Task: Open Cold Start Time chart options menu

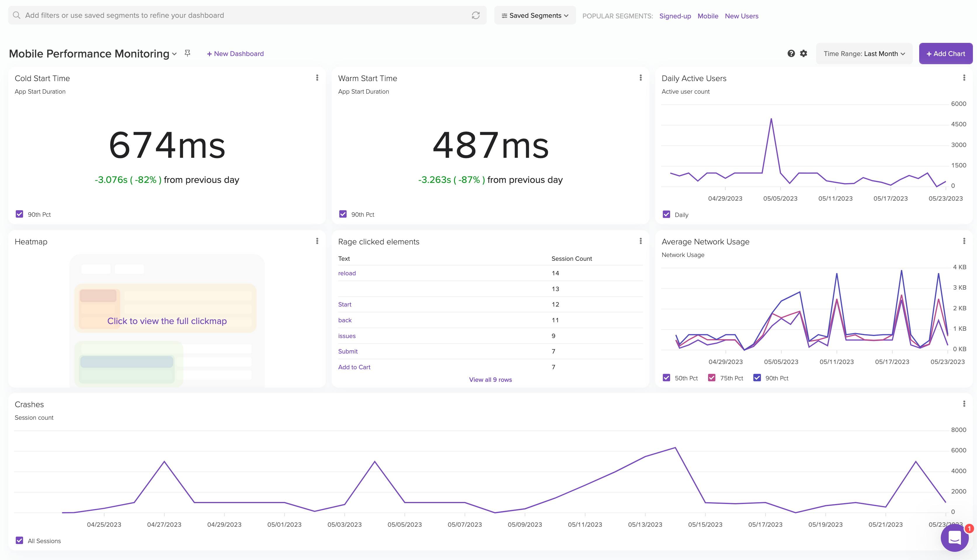Action: click(317, 78)
